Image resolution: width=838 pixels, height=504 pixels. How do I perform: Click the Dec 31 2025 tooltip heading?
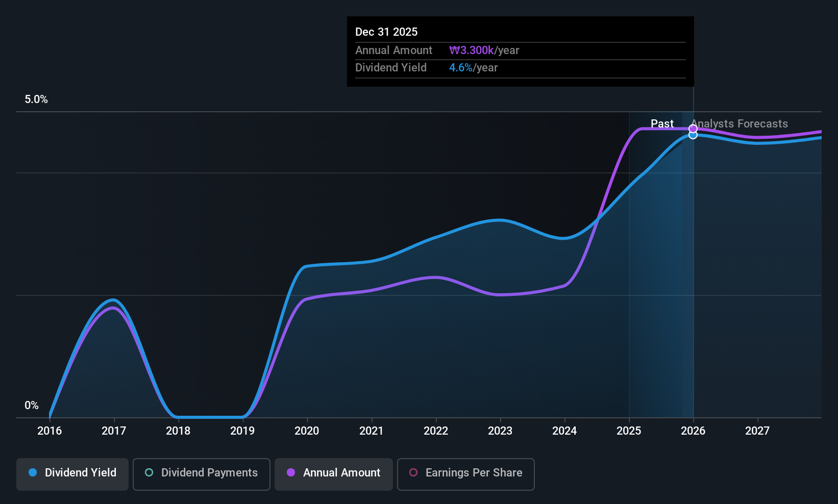386,32
